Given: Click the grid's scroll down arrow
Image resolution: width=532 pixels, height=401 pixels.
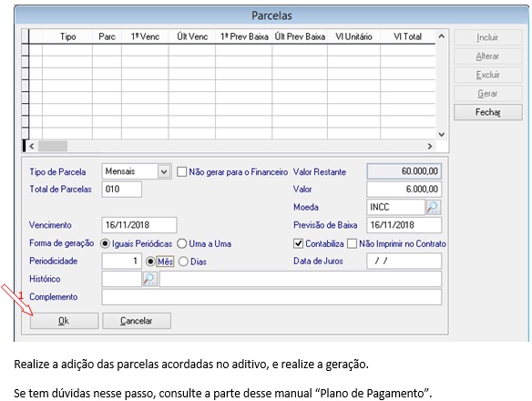Looking at the screenshot, I should click(442, 135).
